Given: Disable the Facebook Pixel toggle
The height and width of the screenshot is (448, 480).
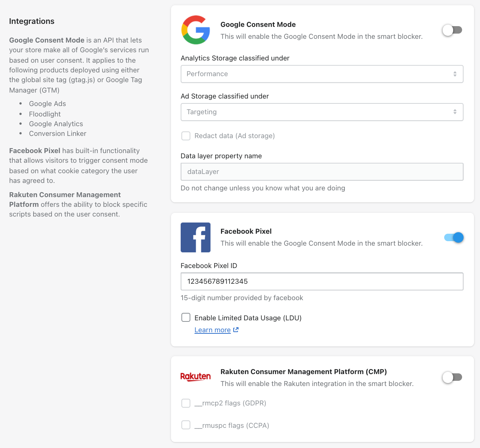Looking at the screenshot, I should pyautogui.click(x=454, y=237).
